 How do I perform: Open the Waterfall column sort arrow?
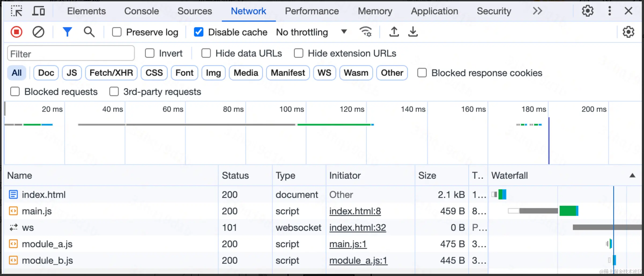pyautogui.click(x=632, y=176)
